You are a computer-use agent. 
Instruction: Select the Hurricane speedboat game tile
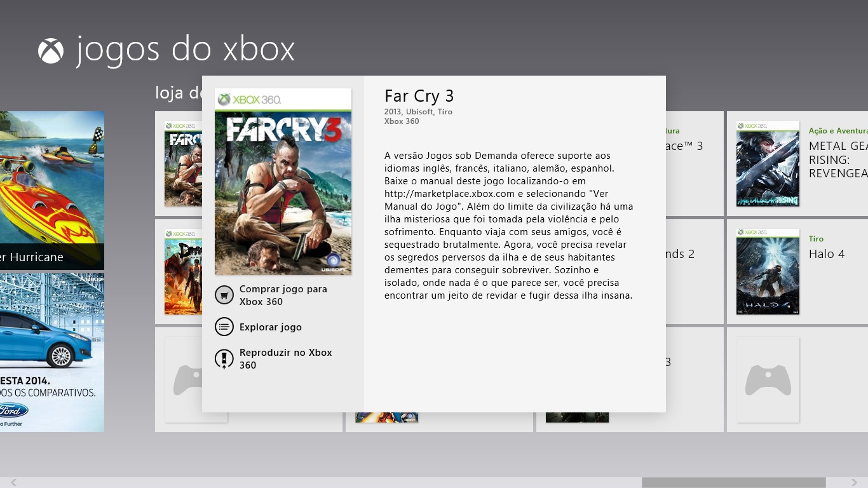(52, 191)
